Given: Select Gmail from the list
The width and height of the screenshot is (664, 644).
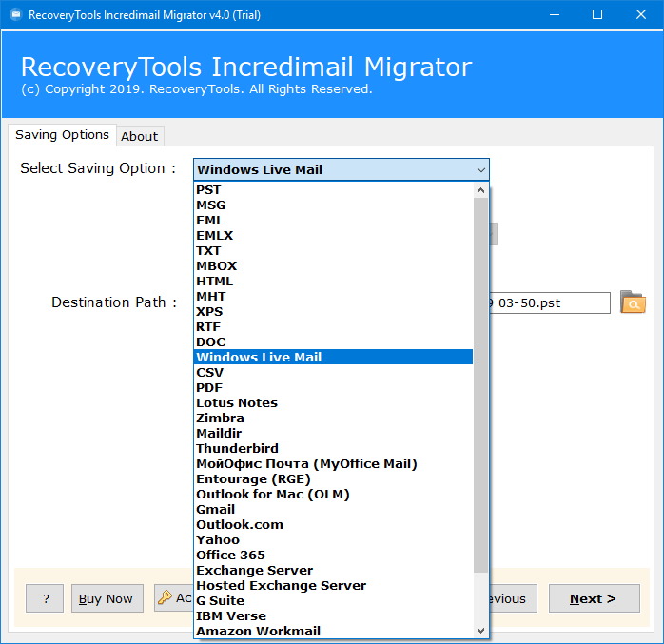Looking at the screenshot, I should point(333,509).
